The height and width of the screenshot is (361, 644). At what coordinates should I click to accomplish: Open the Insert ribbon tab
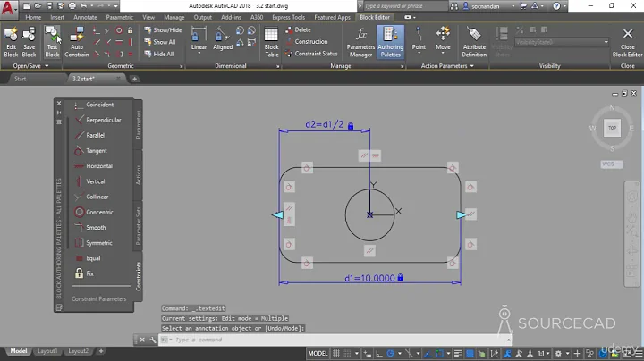pos(57,17)
